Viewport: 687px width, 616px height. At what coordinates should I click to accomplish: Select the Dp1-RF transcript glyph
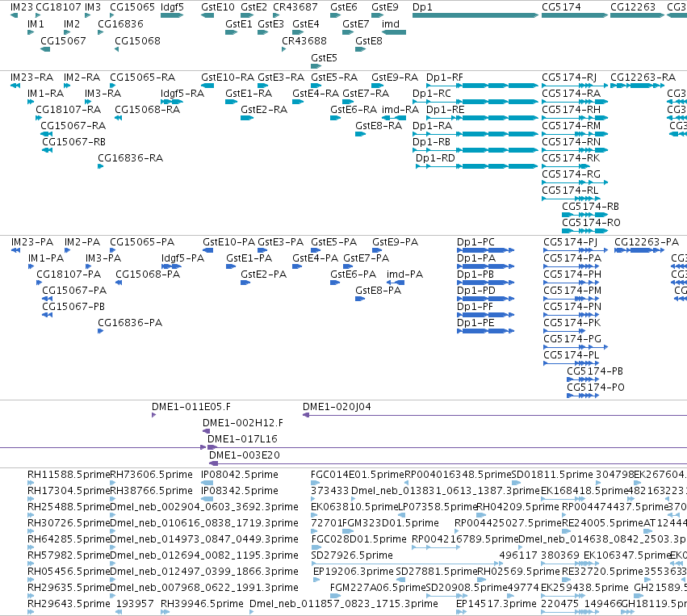coord(483,86)
